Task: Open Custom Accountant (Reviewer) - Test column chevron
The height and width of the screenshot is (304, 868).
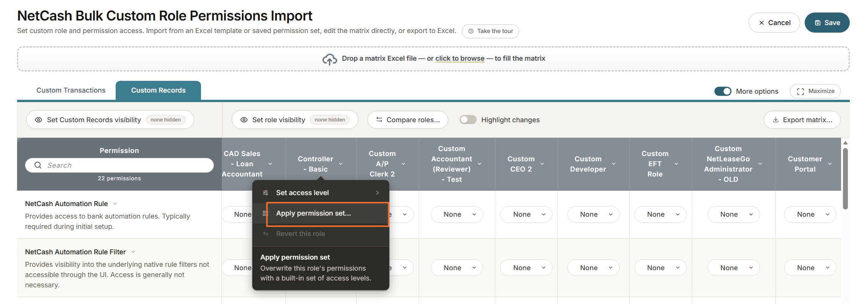Action: coord(479,164)
